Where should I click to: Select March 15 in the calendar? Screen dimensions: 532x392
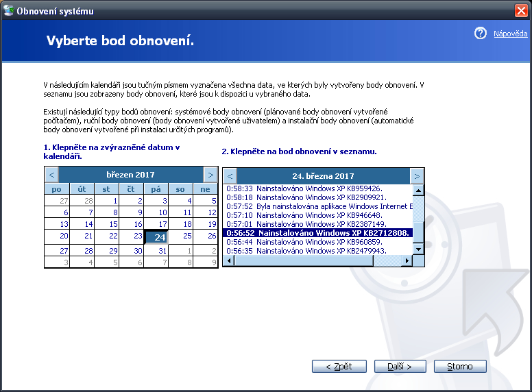(x=107, y=224)
